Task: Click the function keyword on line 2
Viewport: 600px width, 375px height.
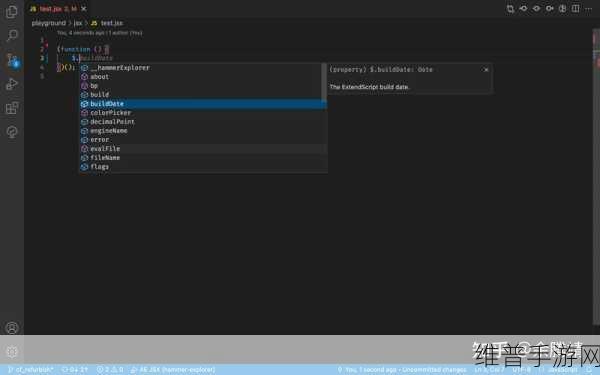Action: click(x=76, y=49)
